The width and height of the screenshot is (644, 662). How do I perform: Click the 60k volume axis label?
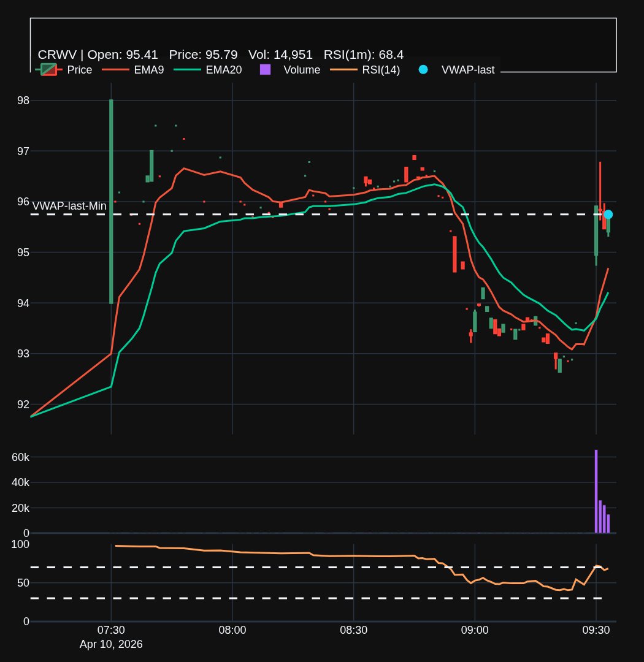coord(21,457)
